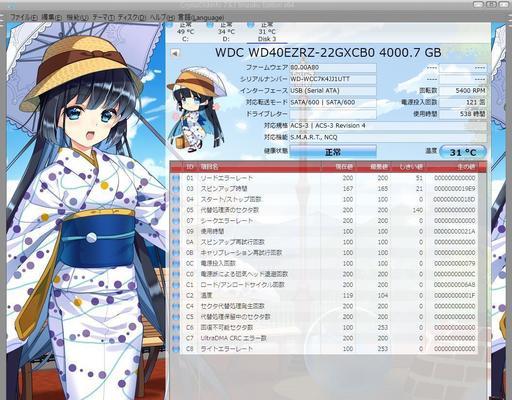Click the status orb above the D: drive
Screen dimensions: 512x400
tap(210, 25)
